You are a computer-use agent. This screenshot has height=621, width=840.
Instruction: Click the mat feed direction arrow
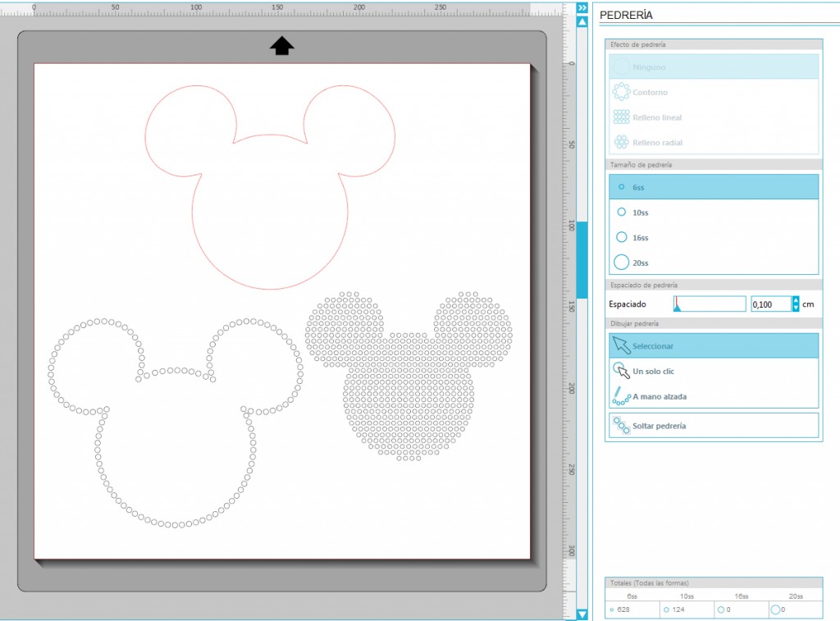coord(282,46)
